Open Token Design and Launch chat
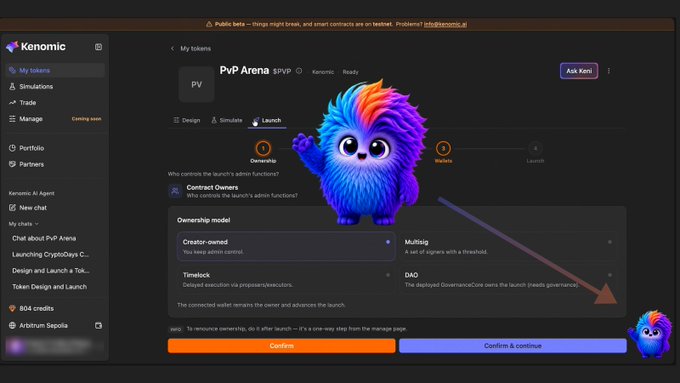Viewport: 680px width, 383px height. [x=49, y=286]
